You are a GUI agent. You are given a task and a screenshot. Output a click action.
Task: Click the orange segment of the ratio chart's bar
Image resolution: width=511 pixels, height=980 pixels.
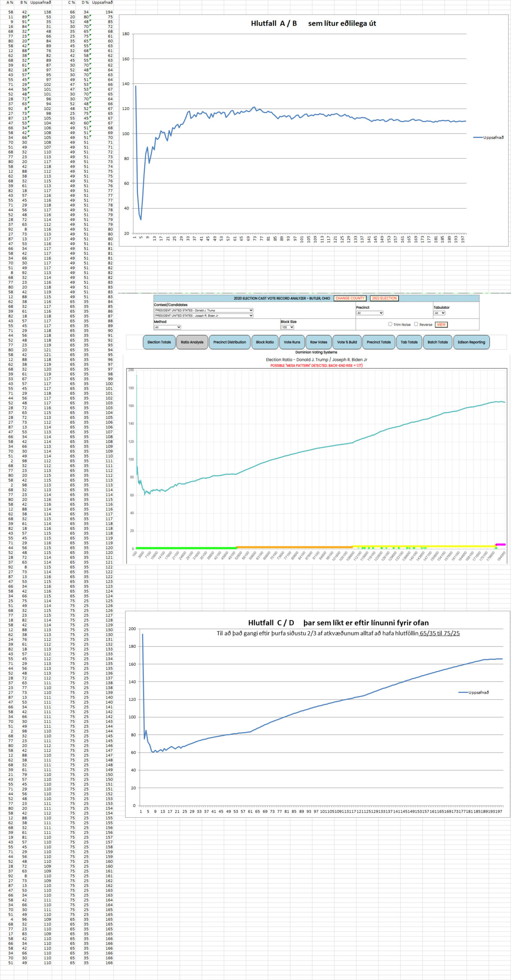click(x=294, y=547)
